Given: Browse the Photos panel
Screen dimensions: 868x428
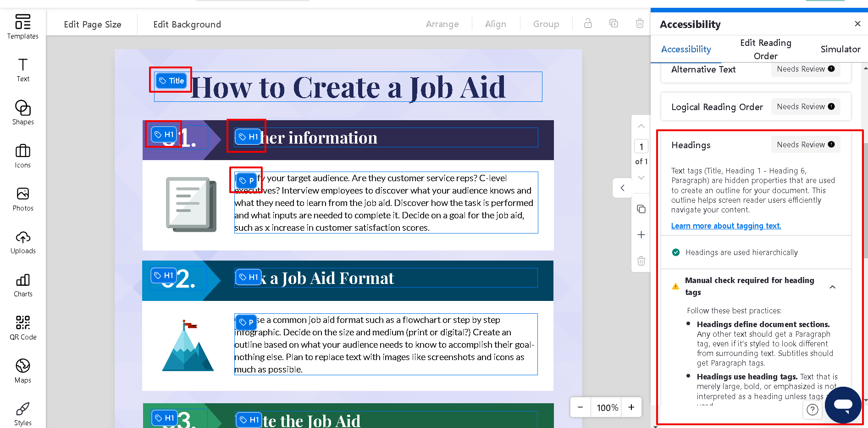Looking at the screenshot, I should click(23, 197).
